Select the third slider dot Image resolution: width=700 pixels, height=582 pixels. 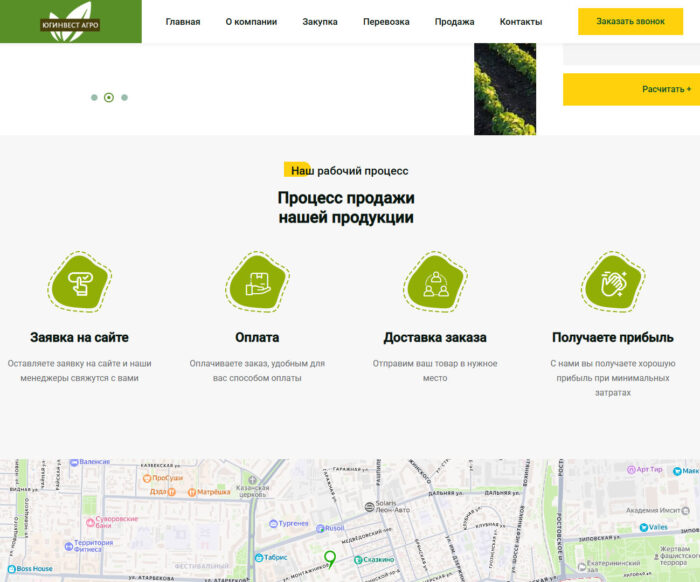(x=124, y=98)
